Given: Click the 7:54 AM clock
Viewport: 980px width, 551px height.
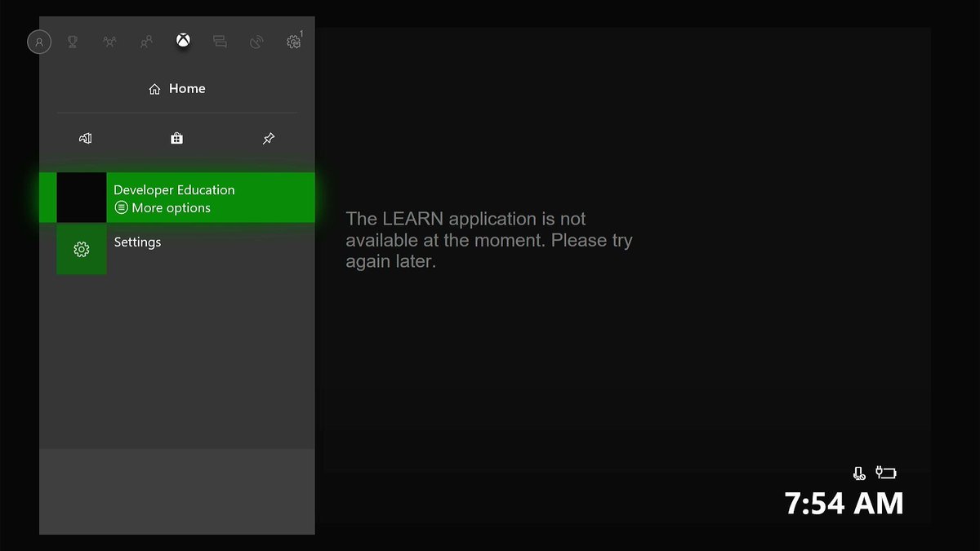Looking at the screenshot, I should pyautogui.click(x=844, y=504).
